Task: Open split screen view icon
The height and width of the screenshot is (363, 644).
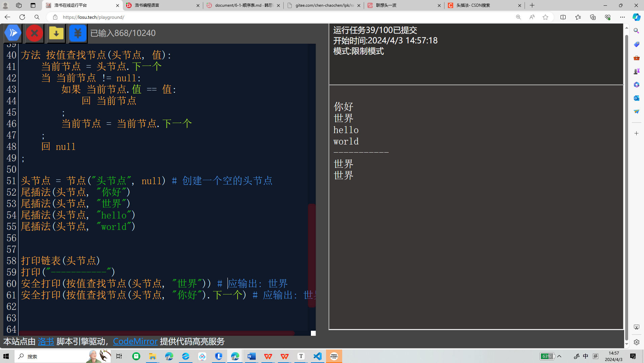Action: 563,17
